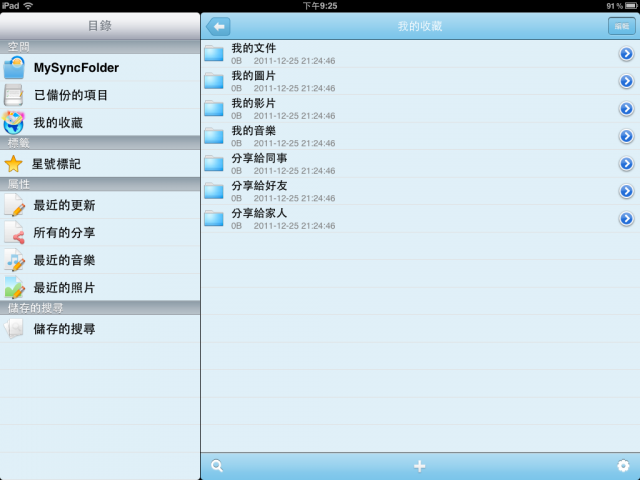The height and width of the screenshot is (480, 640).
Task: Open the search magnifier in bottom toolbar
Action: pyautogui.click(x=217, y=466)
